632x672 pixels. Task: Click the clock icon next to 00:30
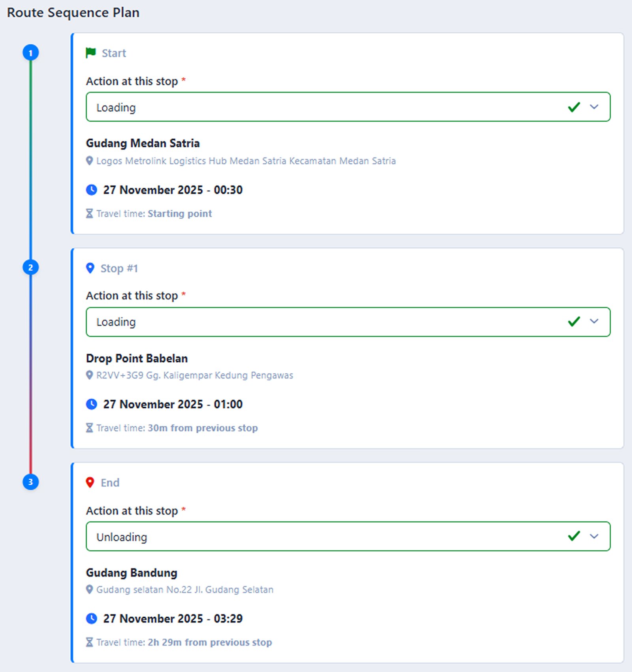[x=92, y=190]
